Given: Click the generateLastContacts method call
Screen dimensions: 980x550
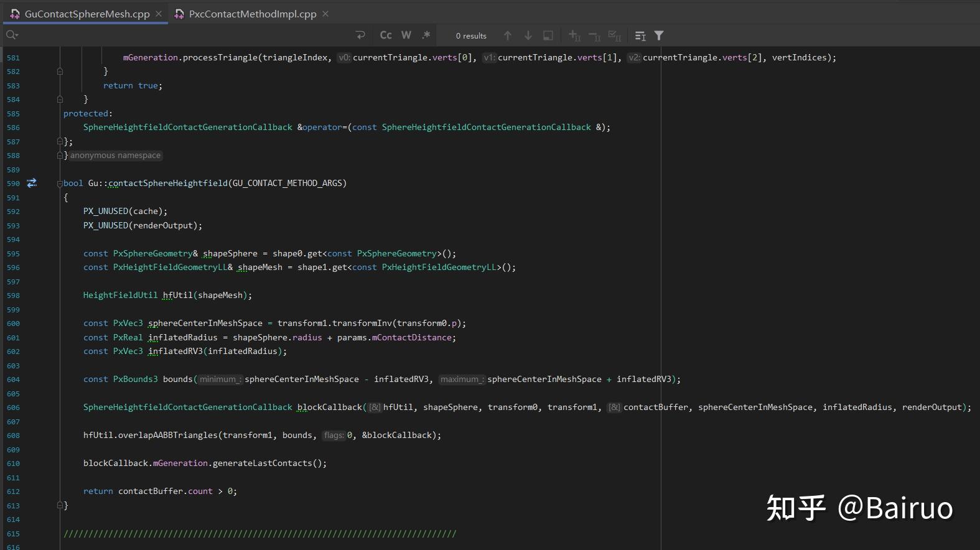Looking at the screenshot, I should (261, 464).
